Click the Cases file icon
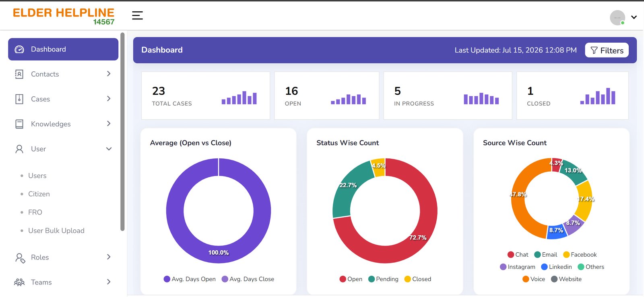644x297 pixels. (x=19, y=99)
